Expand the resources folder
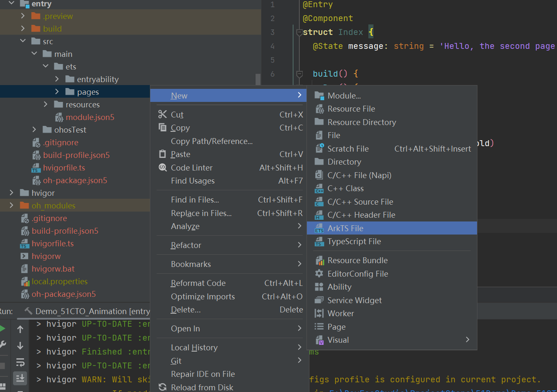Viewport: 557px width, 392px height. [45, 104]
